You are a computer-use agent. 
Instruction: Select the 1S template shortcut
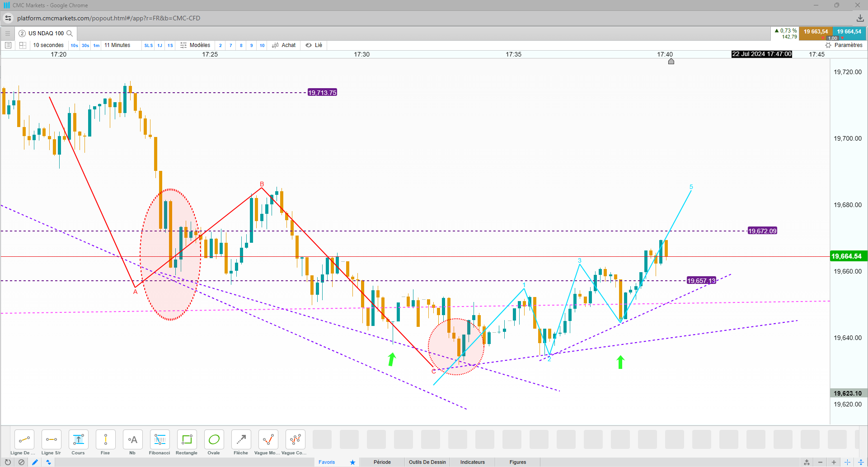[170, 45]
